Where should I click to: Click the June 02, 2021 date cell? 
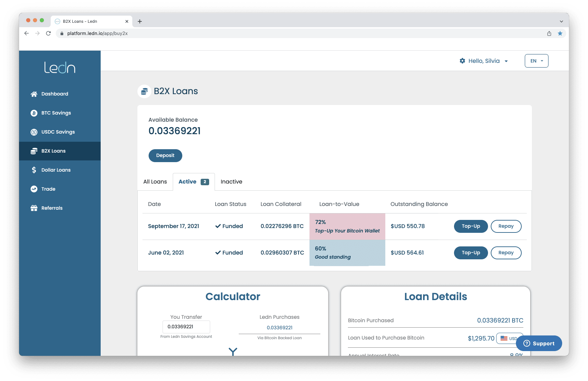(x=166, y=253)
